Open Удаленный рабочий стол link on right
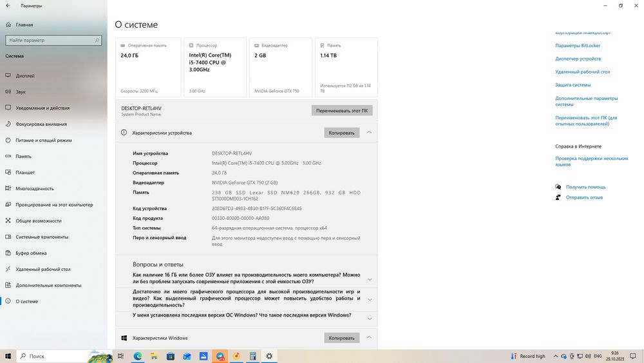644x363 pixels. click(x=582, y=72)
